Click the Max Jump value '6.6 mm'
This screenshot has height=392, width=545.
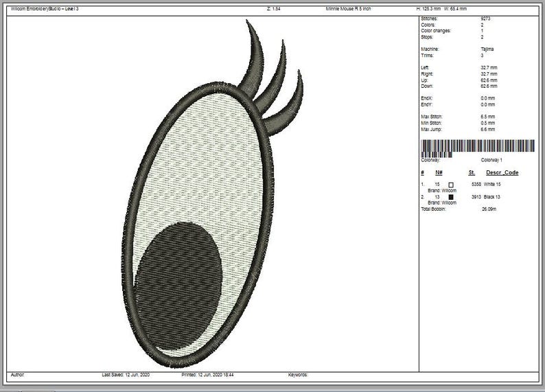(488, 130)
